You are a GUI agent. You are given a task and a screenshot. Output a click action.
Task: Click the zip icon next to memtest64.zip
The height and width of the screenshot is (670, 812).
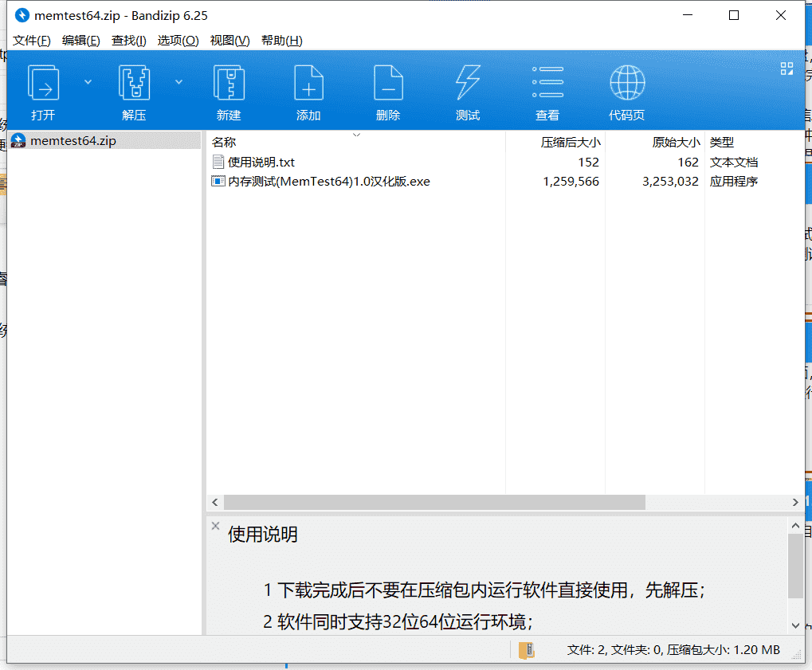[x=18, y=140]
